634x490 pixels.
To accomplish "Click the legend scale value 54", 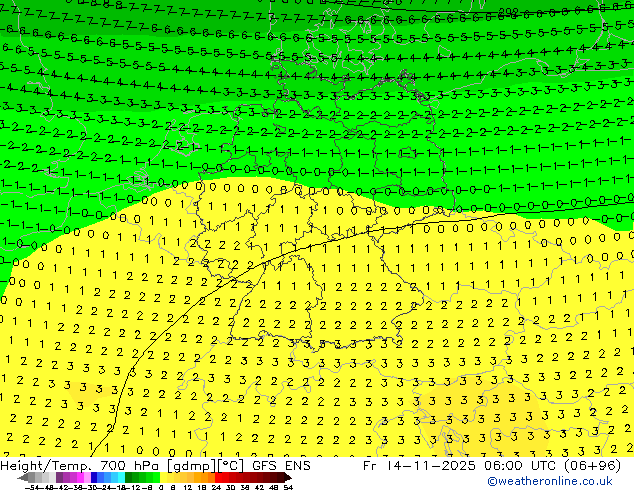I will point(288,487).
